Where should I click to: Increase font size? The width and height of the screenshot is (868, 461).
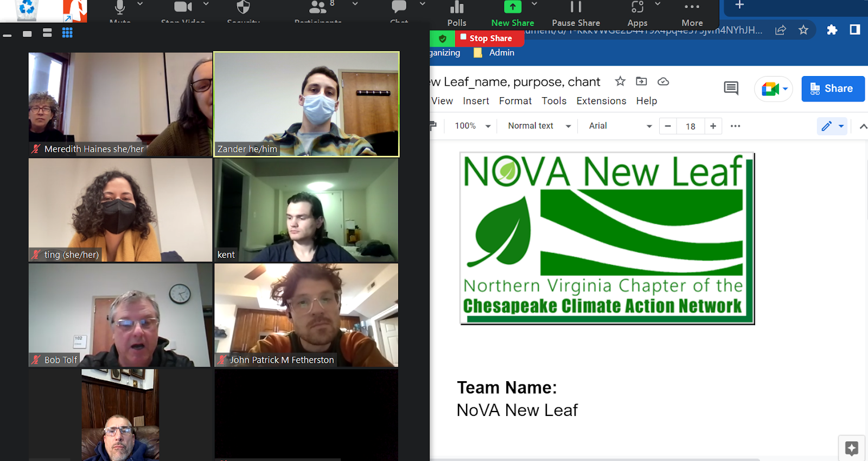coord(713,126)
